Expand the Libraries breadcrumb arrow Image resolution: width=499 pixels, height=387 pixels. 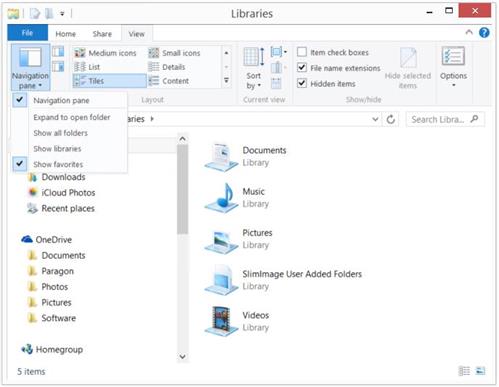[152, 119]
